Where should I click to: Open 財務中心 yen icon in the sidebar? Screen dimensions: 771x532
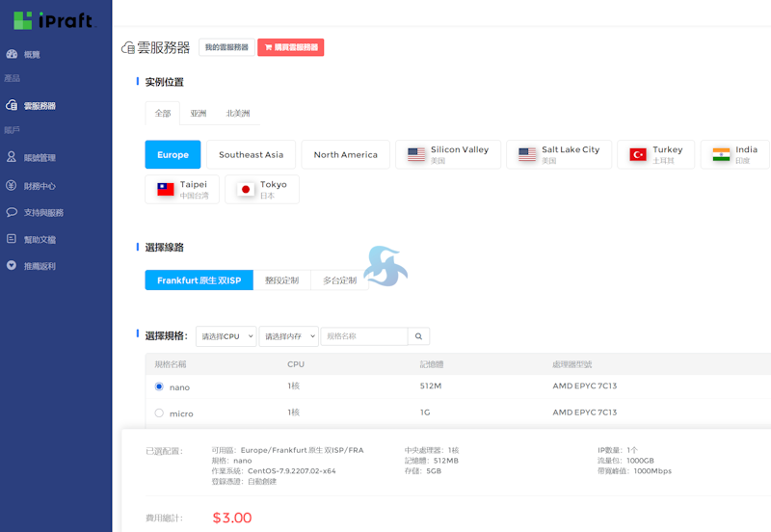[12, 185]
